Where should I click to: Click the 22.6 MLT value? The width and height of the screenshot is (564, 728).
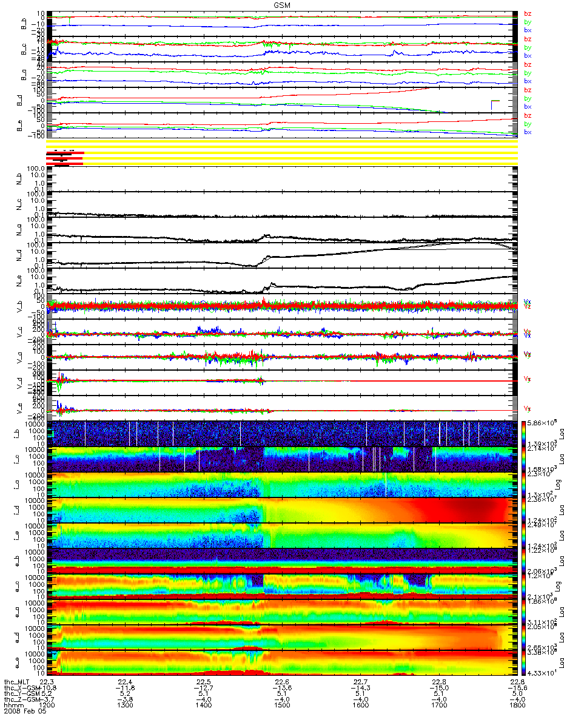[x=282, y=682]
